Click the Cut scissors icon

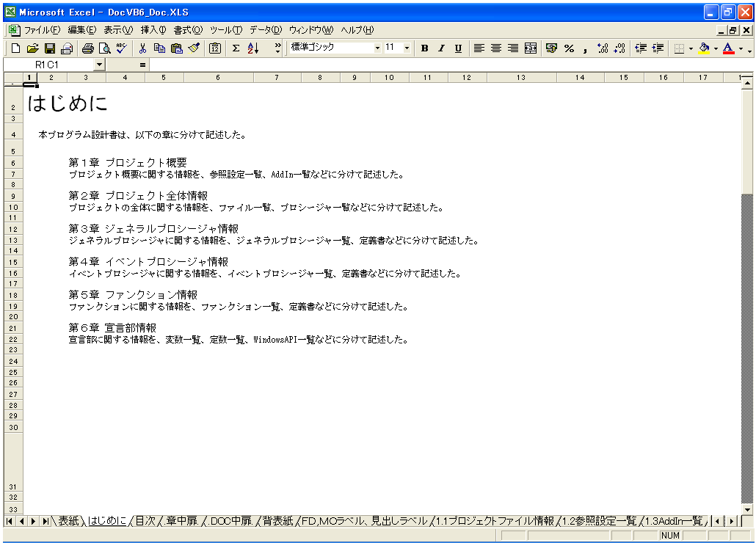142,48
